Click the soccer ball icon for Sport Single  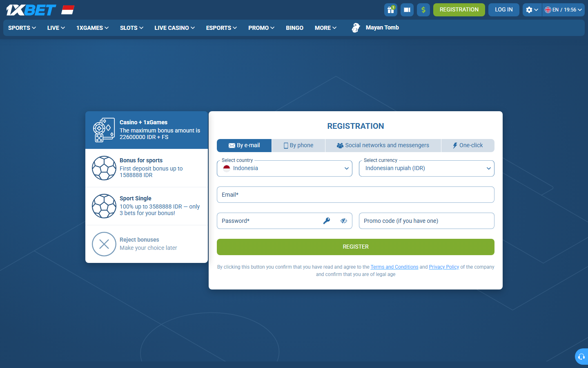pos(104,206)
